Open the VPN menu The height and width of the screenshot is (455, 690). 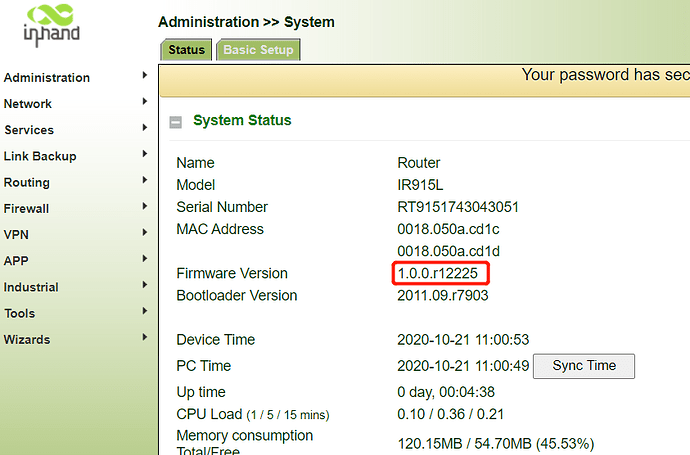point(16,235)
